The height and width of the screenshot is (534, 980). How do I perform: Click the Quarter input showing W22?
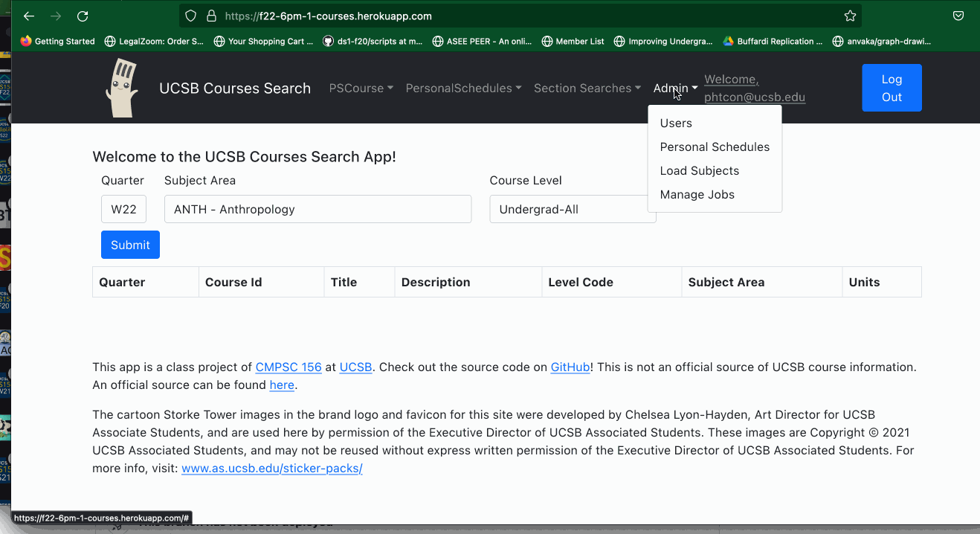123,209
